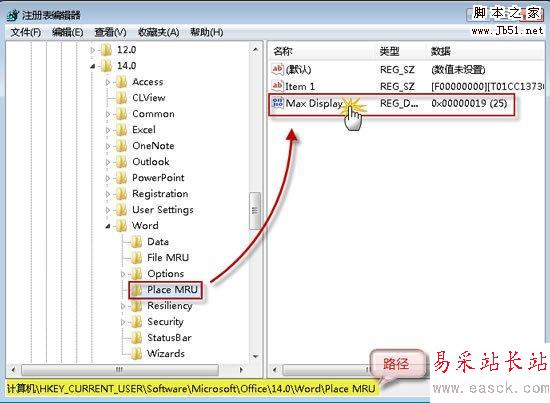Click the OneNote folder icon
Viewport: 550px width, 403px height.
[x=121, y=146]
